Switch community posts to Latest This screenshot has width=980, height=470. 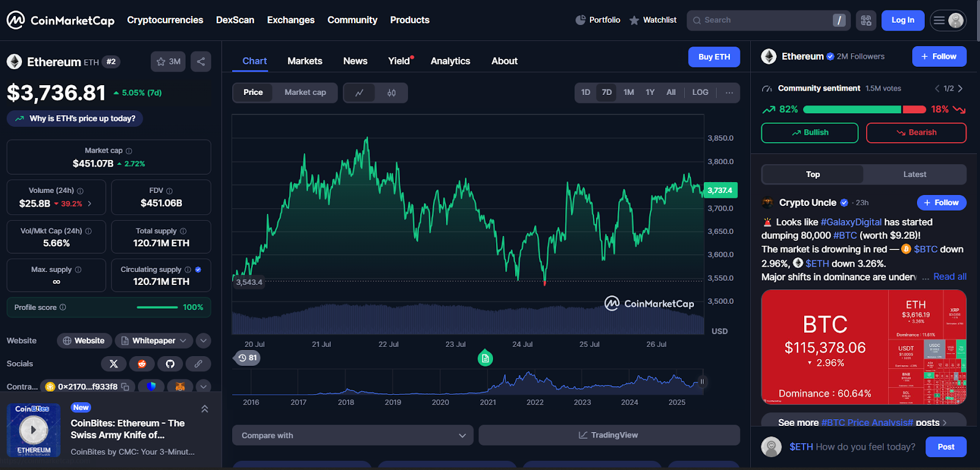[914, 175]
